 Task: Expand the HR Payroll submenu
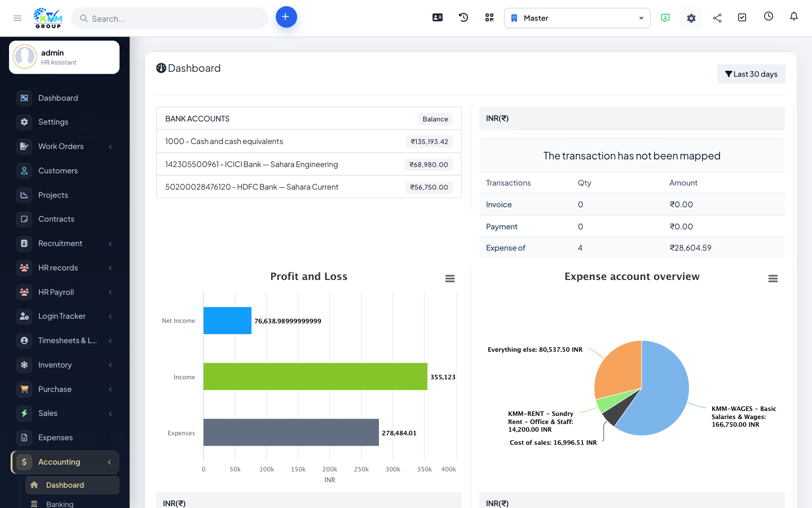(x=65, y=292)
